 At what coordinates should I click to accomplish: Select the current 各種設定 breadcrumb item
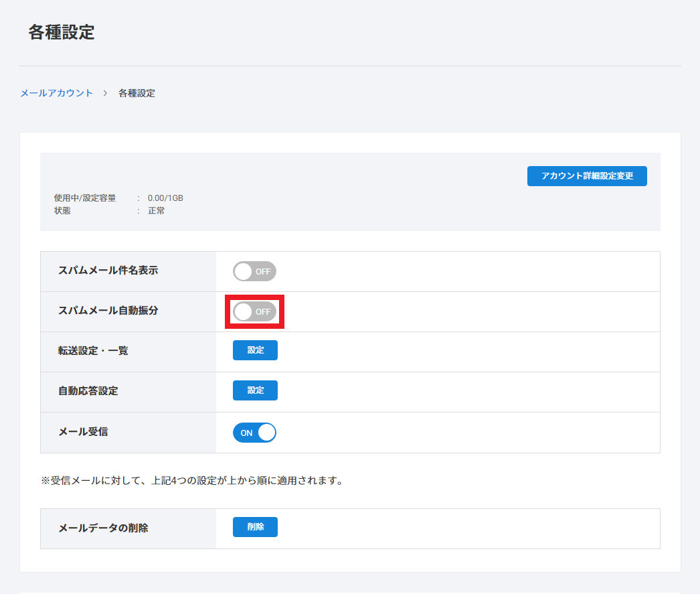(x=137, y=93)
